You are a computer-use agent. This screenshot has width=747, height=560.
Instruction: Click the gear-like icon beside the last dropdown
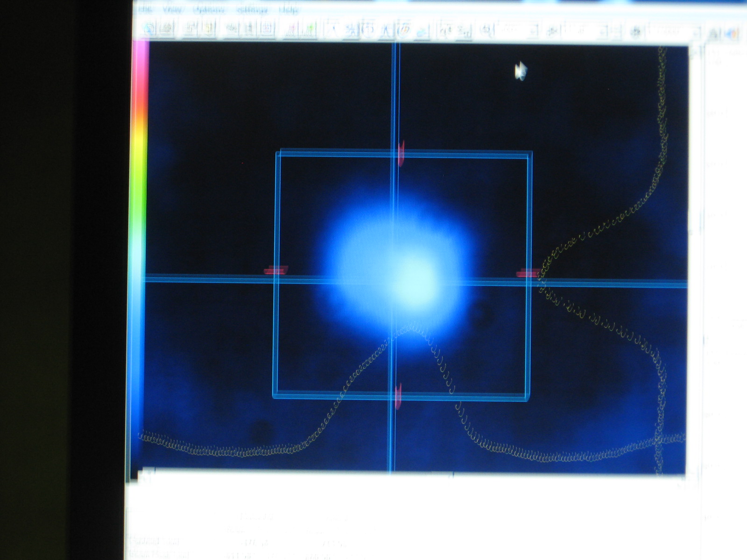(x=635, y=32)
